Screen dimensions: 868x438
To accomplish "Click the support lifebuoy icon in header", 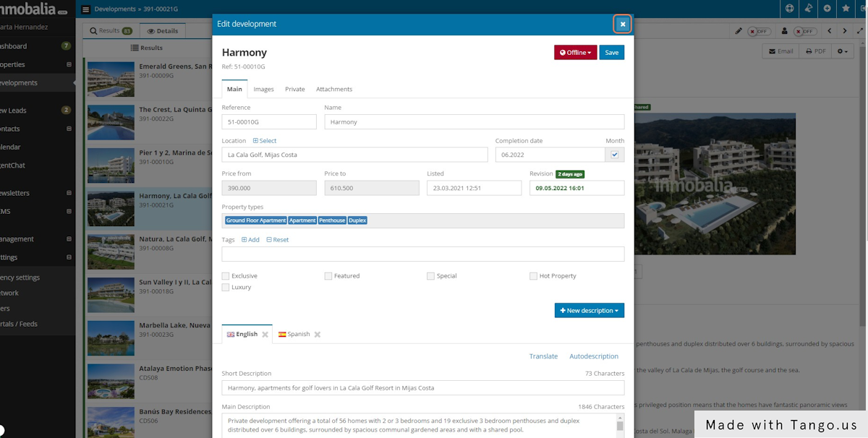I will [790, 9].
